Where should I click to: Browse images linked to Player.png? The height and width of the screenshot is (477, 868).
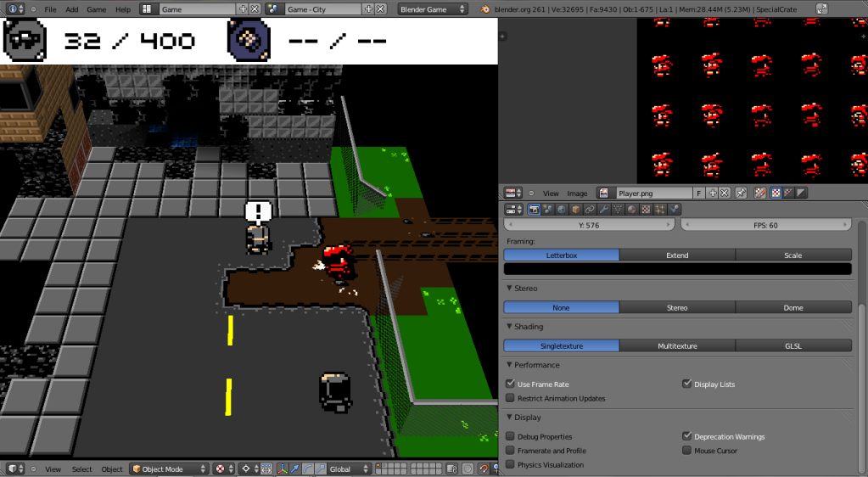pos(604,193)
